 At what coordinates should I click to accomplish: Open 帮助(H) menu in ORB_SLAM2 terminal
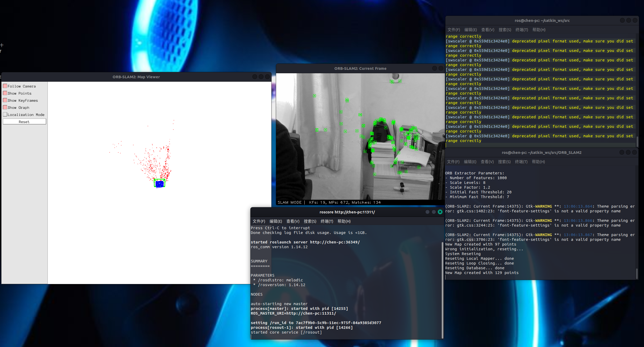[x=538, y=162]
